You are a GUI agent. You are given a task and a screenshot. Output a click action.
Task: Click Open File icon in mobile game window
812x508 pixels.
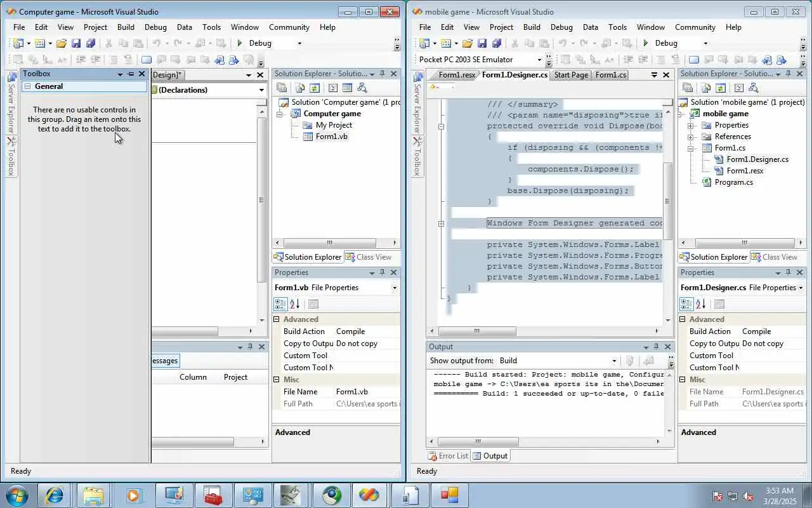468,43
